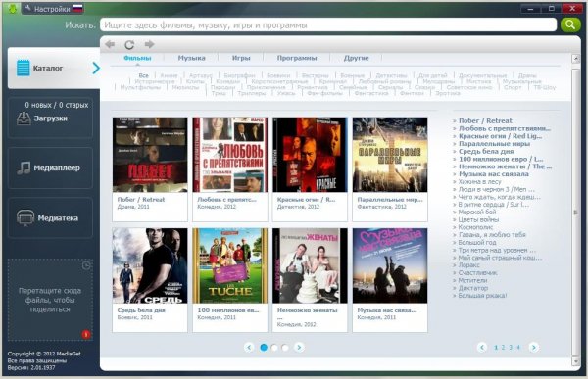Open the Красные огни red poster
Image resolution: width=588 pixels, height=379 pixels.
coord(310,155)
